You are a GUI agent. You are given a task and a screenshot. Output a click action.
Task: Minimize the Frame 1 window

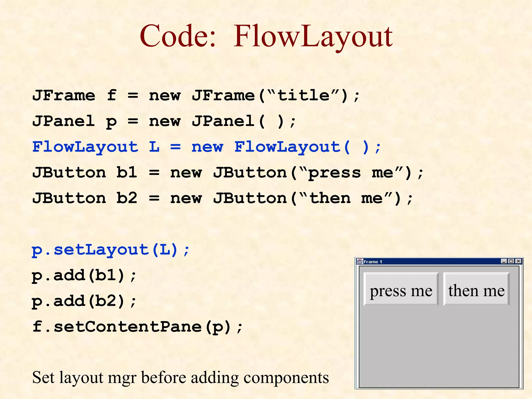504,261
